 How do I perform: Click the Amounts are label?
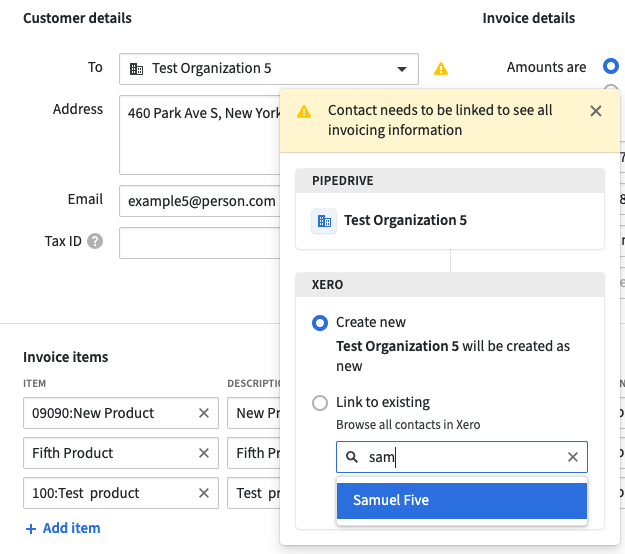[x=546, y=67]
